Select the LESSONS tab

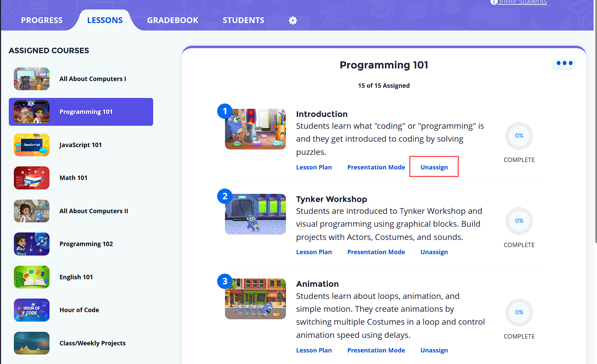[x=105, y=20]
